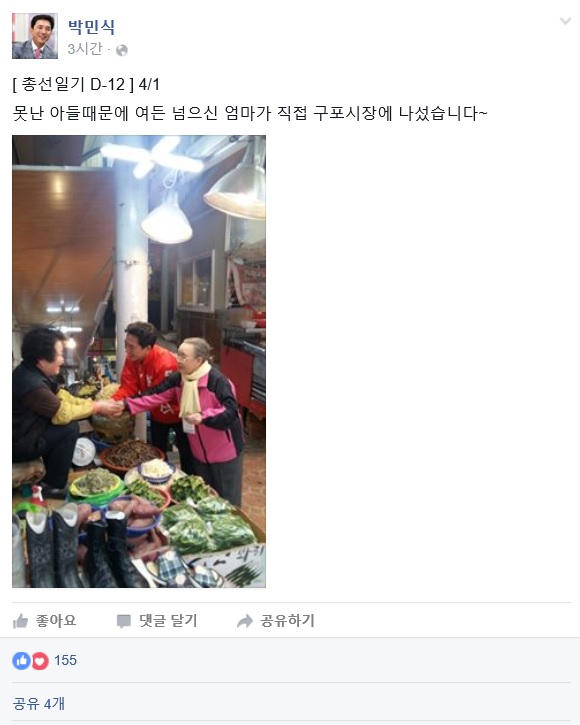View the 155 reactions count
The height and width of the screenshot is (725, 580).
[x=65, y=660]
